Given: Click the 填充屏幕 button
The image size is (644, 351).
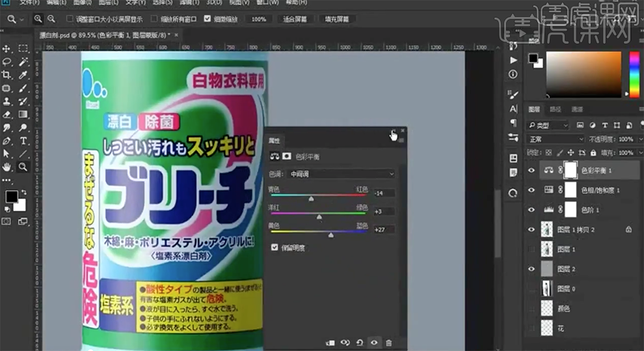Looking at the screenshot, I should (337, 19).
